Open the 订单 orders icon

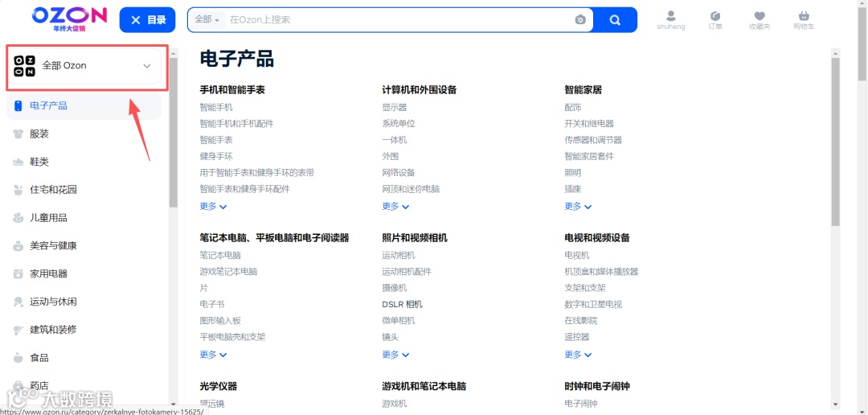715,20
